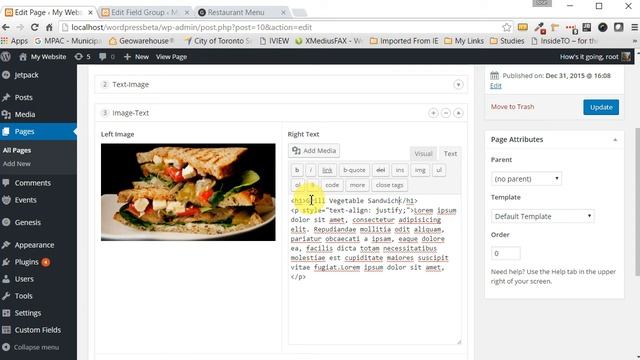Image resolution: width=640 pixels, height=360 pixels.
Task: Remove Image-Text row with minus icon
Action: tap(446, 113)
